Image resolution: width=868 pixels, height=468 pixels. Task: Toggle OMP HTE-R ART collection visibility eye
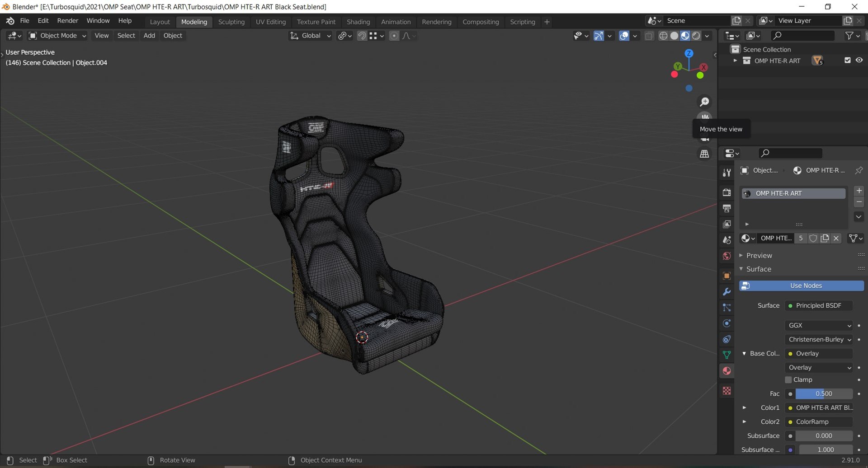click(859, 60)
